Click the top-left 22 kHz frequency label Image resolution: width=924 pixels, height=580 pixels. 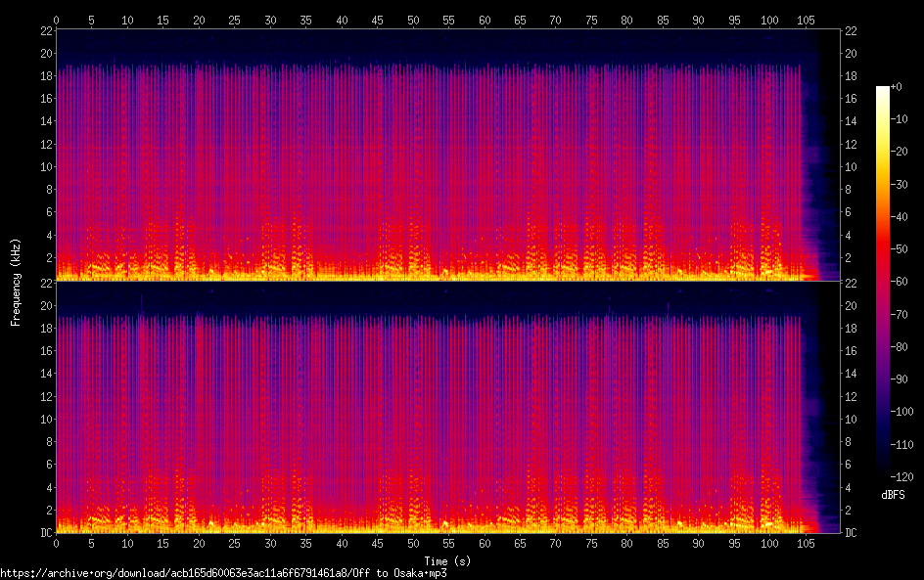45,30
